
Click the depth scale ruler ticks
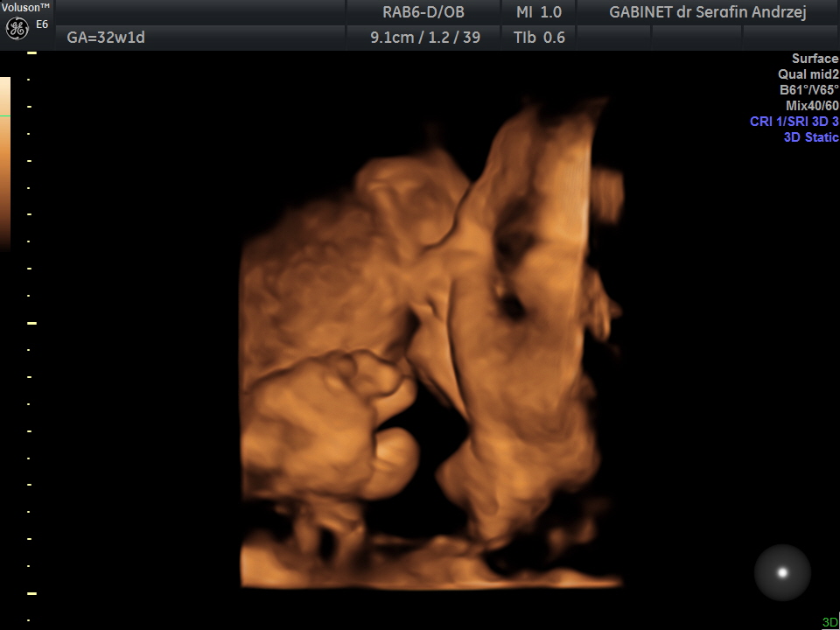click(31, 338)
